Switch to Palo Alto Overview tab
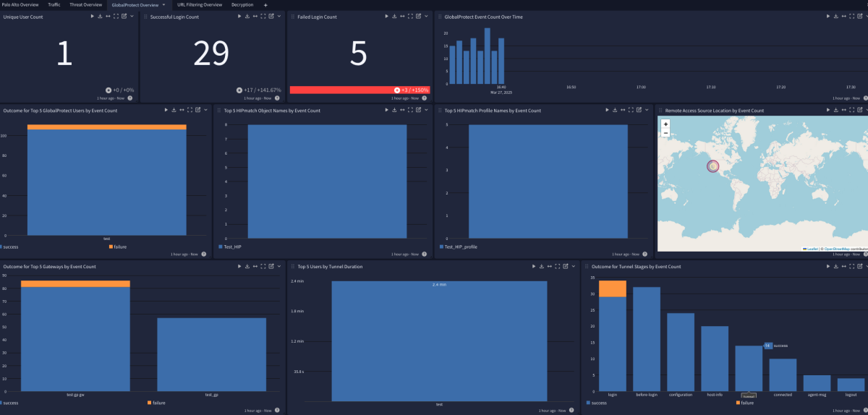 click(x=20, y=4)
